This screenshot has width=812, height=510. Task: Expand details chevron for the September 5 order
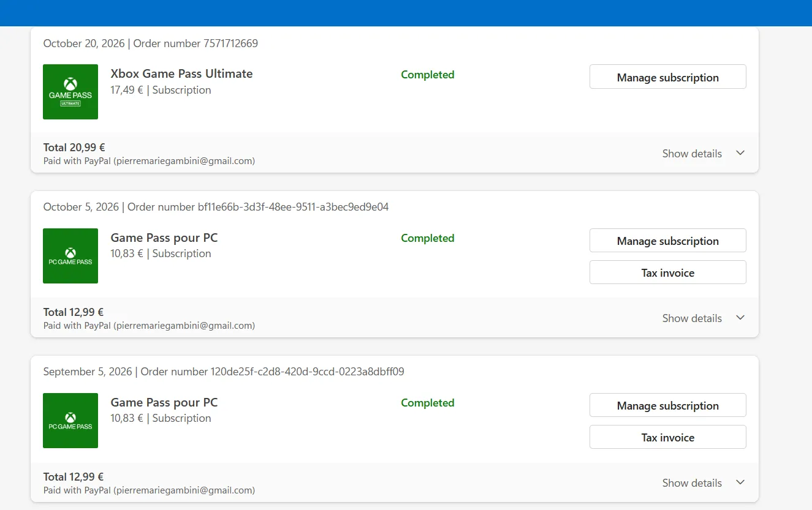[x=740, y=482]
